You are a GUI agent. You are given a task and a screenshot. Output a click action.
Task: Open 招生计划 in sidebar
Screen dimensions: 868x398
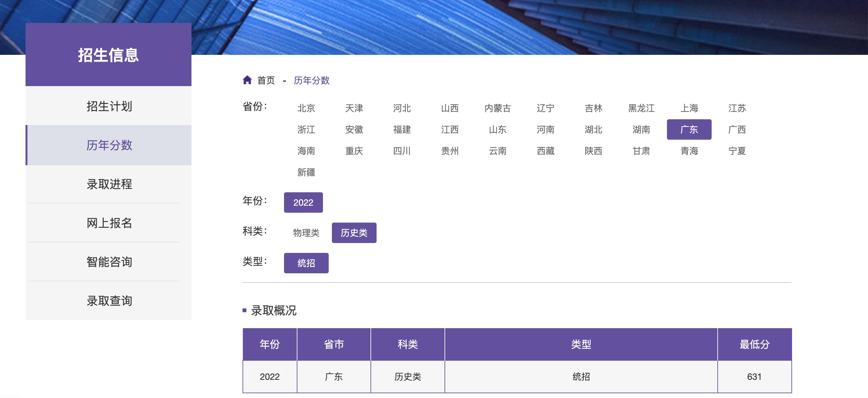tap(109, 106)
